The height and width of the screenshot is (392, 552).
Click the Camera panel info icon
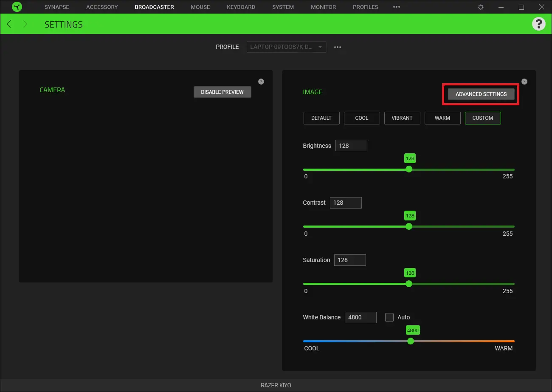pos(261,81)
